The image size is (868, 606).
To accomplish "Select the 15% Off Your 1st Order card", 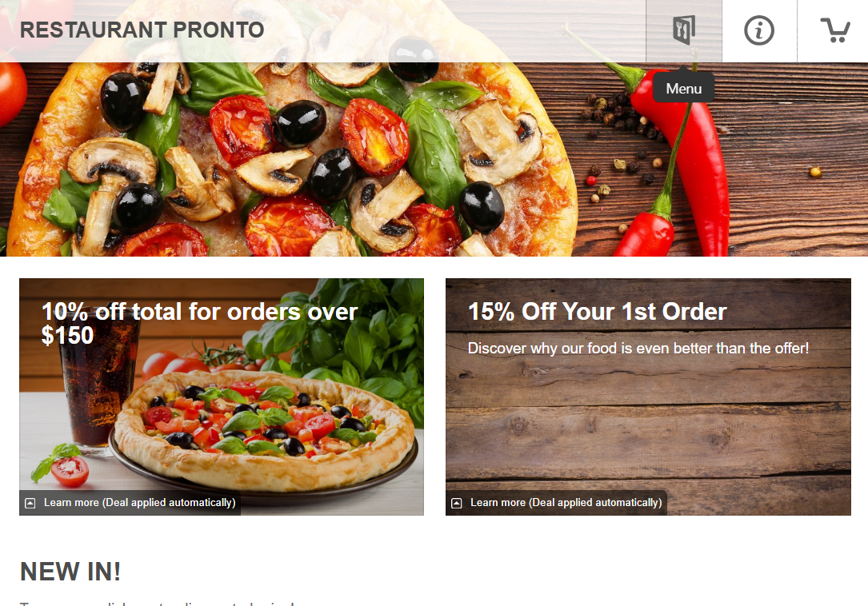I will click(x=648, y=397).
